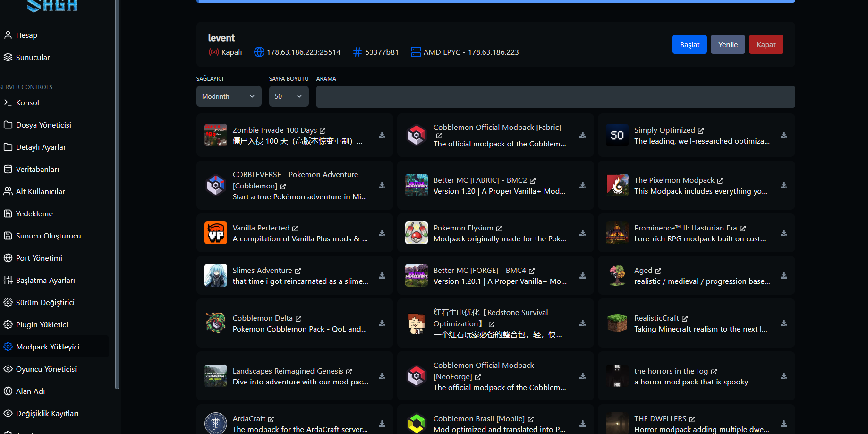The width and height of the screenshot is (868, 434).
Task: Click the Slimes Adventure thumbnail
Action: (x=216, y=275)
